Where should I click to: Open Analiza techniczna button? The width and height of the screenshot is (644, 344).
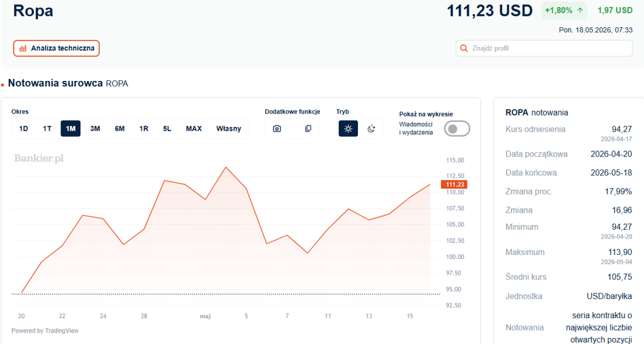(x=56, y=48)
